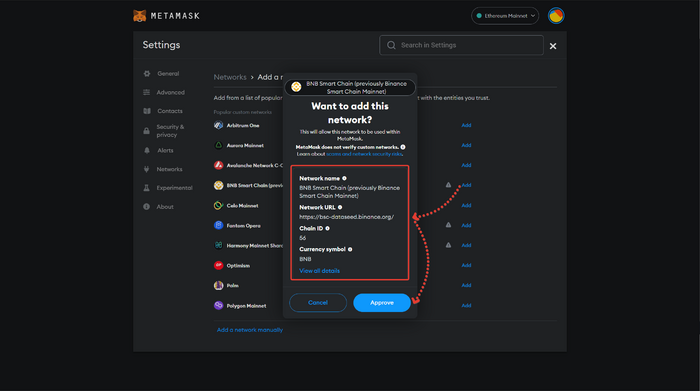Click the Arbitrum One logo icon
700x391 pixels.
pyautogui.click(x=218, y=125)
